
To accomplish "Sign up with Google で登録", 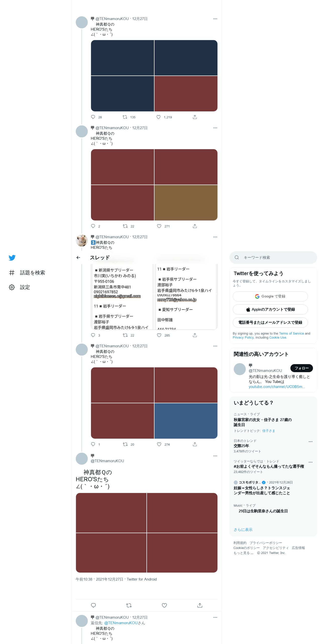I will [270, 296].
